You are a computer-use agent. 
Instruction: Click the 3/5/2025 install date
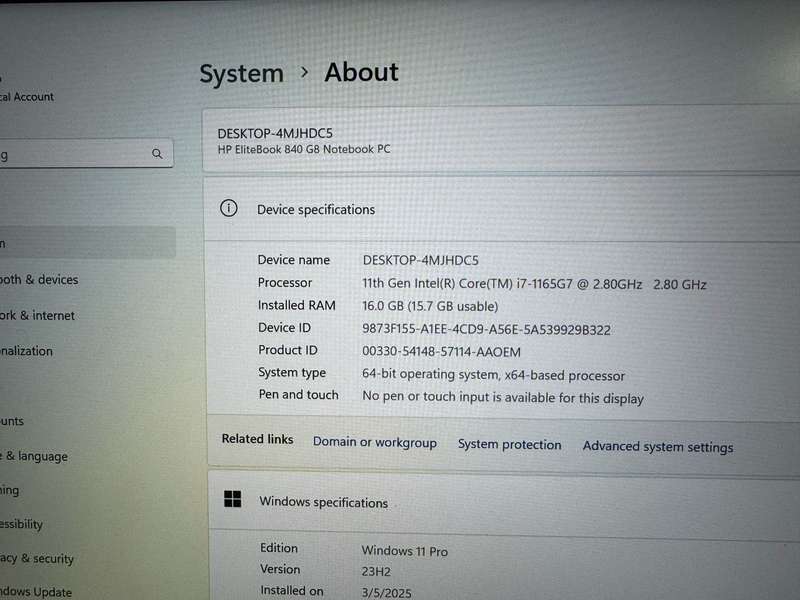(386, 593)
